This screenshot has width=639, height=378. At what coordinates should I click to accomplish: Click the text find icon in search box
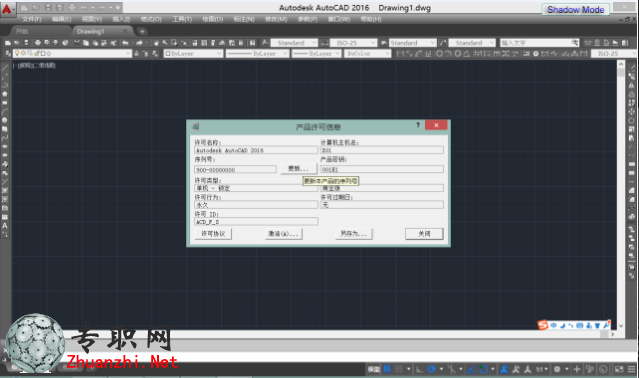pos(575,43)
